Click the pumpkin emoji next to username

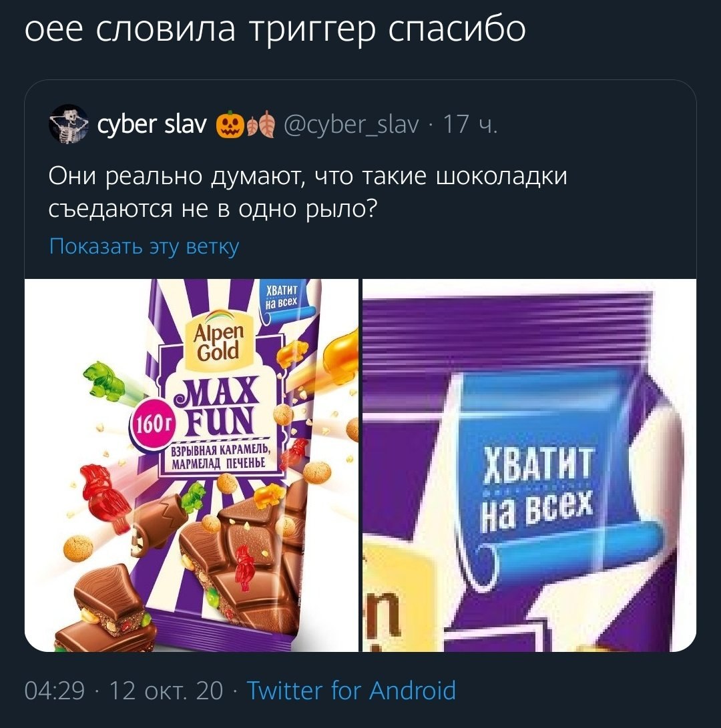(230, 124)
